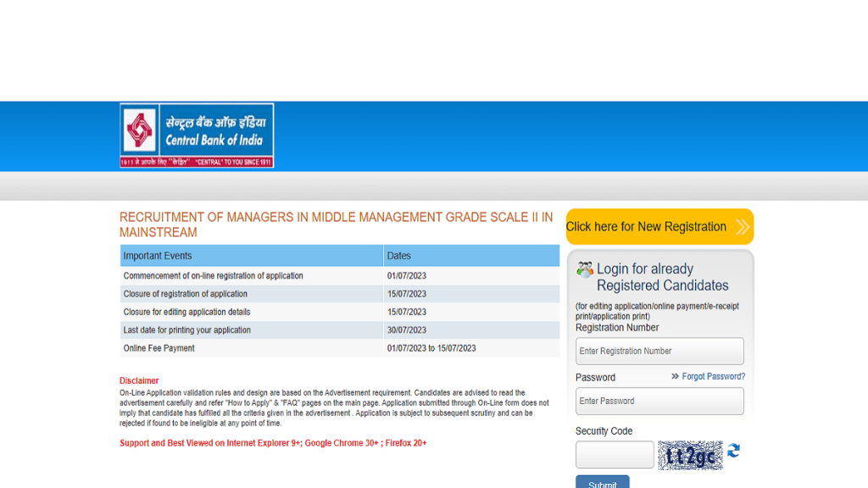Click the Commencement of on-line registration row
The width and height of the screenshot is (868, 488).
(339, 276)
